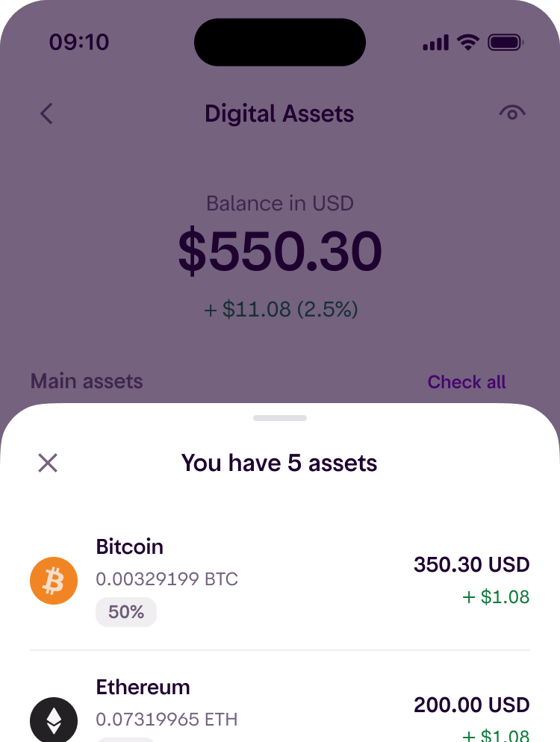Tap the +$11.08 (2.5%) gain text
This screenshot has width=560, height=742.
coord(281,309)
